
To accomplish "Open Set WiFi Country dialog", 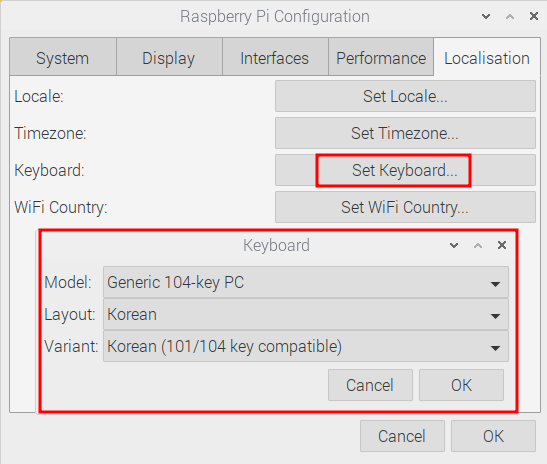I will pyautogui.click(x=405, y=207).
